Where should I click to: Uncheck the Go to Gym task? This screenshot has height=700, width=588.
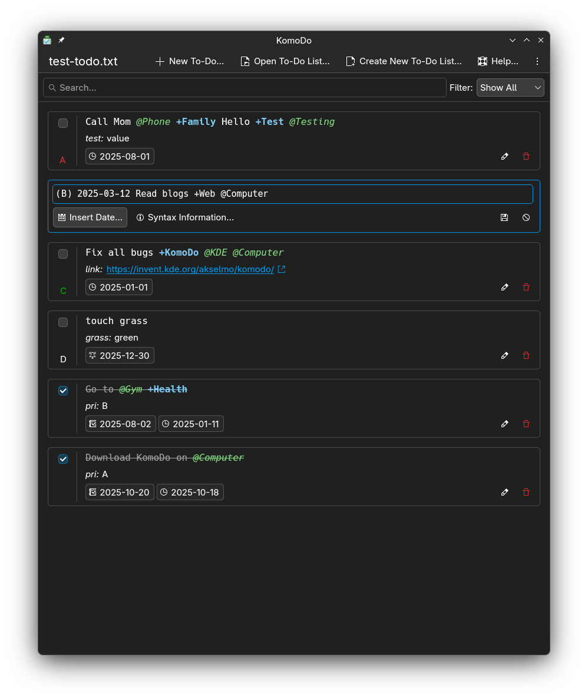(63, 391)
